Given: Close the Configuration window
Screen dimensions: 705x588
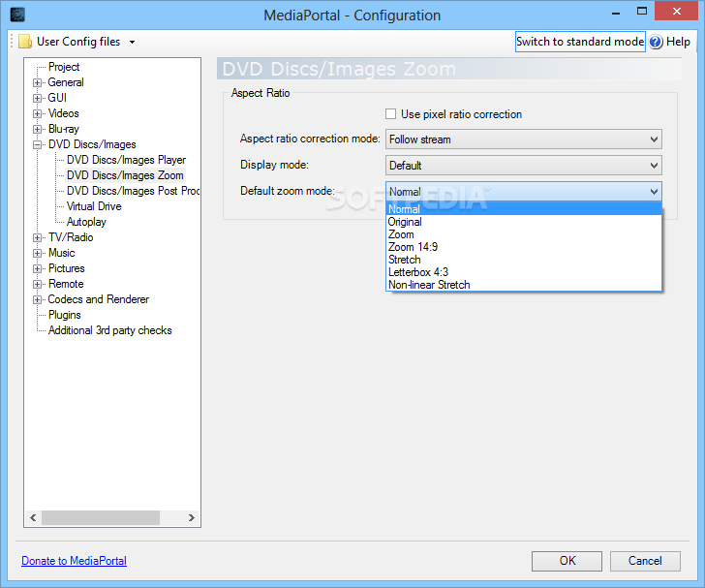Looking at the screenshot, I should click(x=677, y=12).
